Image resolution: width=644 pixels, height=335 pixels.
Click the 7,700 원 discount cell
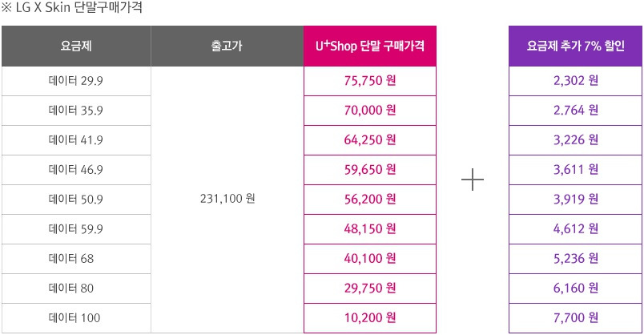[x=575, y=317]
